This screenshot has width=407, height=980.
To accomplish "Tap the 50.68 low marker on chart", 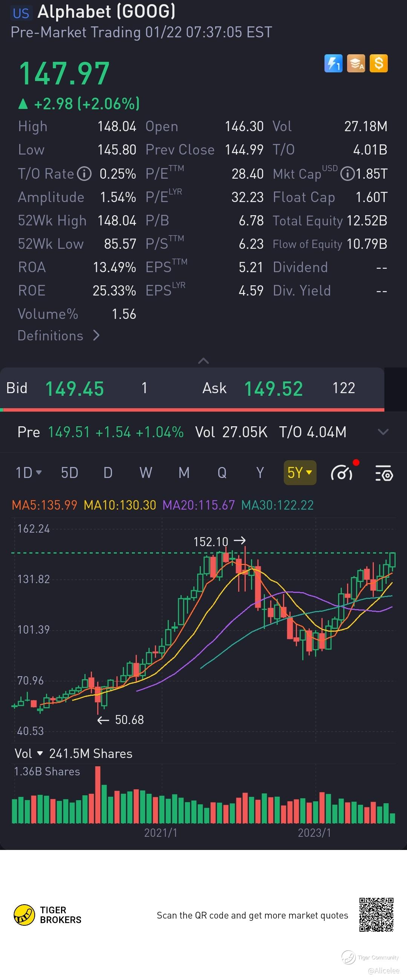I will (x=121, y=720).
